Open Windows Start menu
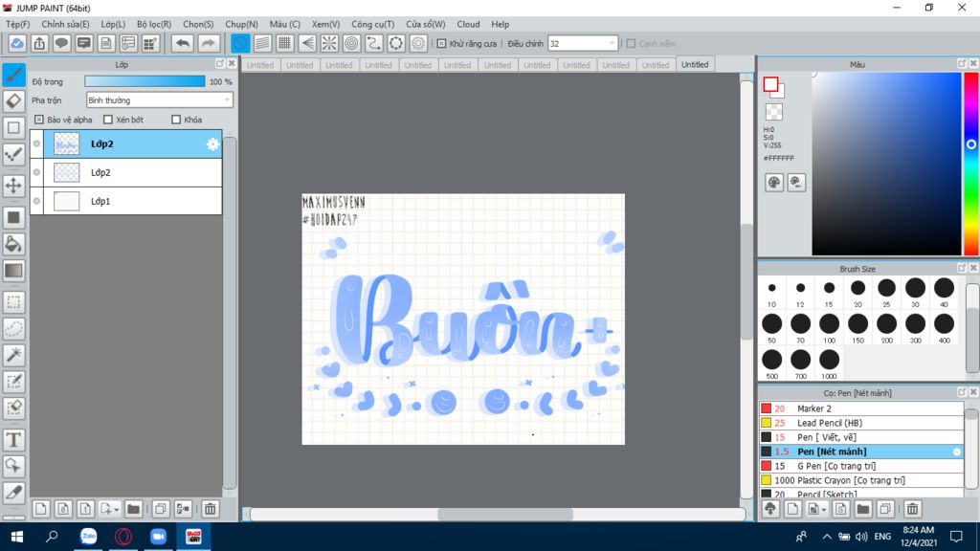 point(17,536)
